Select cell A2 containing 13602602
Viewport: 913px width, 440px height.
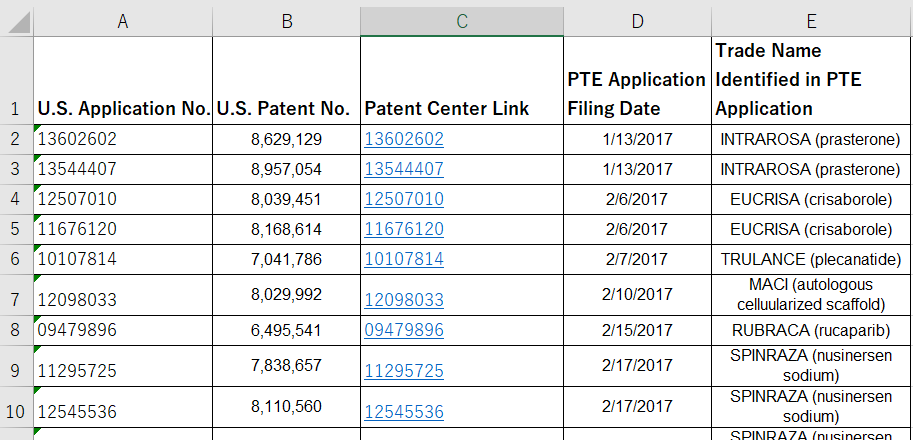click(x=123, y=139)
